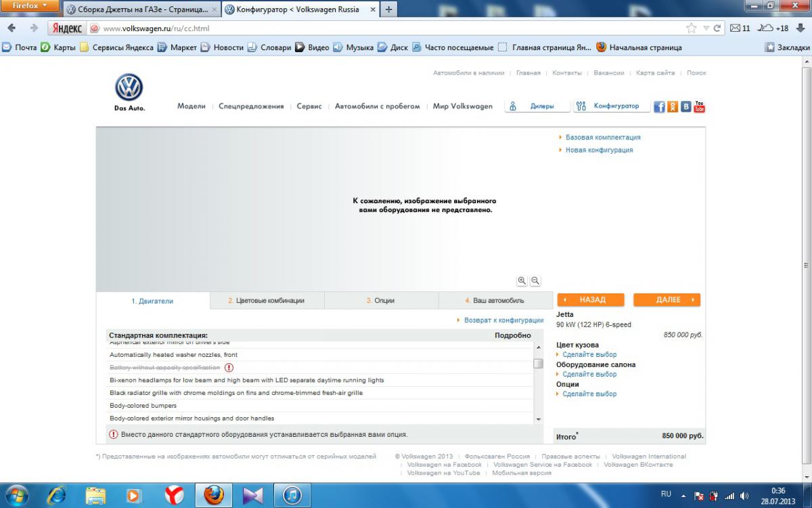Select the 2. Цветовые комбинации tab
Viewport: 812px width, 508px height.
tap(267, 301)
